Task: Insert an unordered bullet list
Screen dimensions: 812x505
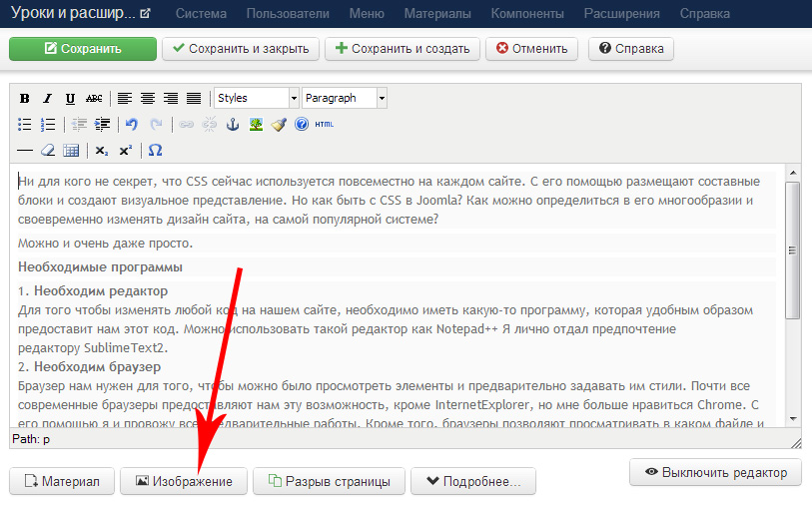Action: (x=25, y=125)
